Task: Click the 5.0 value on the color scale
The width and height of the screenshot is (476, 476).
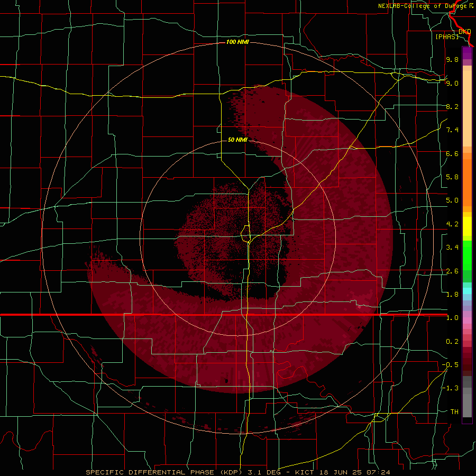Action: (452, 200)
